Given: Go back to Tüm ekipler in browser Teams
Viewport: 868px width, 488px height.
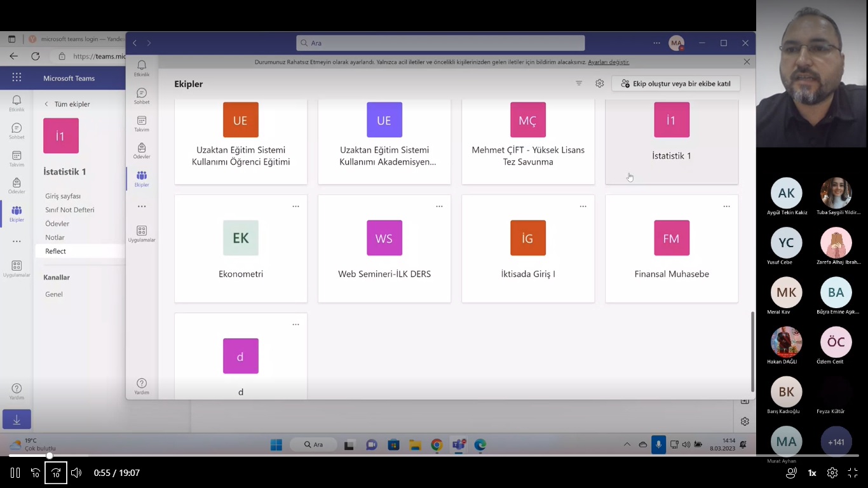Looking at the screenshot, I should (67, 104).
